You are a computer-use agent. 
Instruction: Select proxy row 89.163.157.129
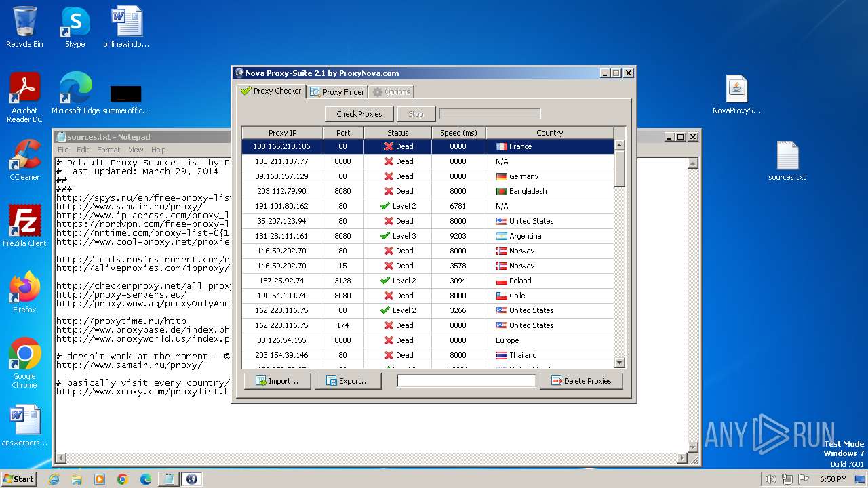(428, 176)
